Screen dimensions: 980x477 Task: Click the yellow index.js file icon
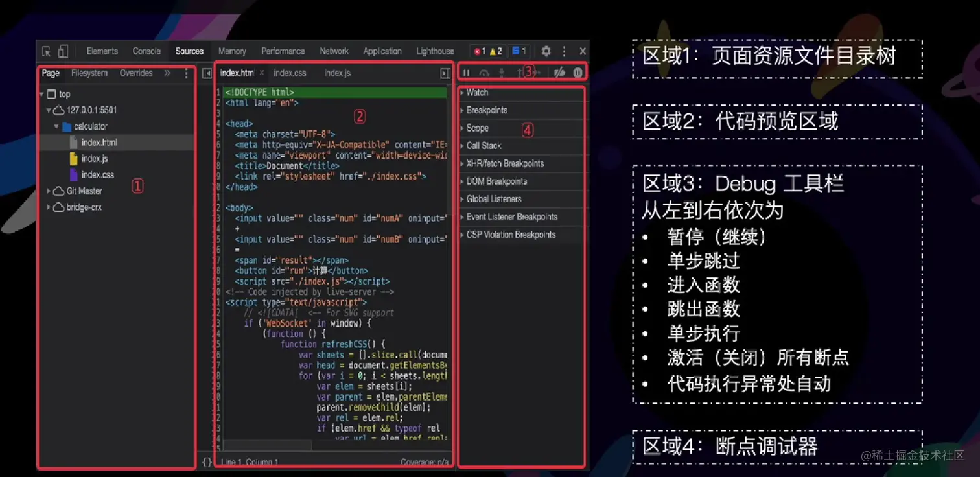(x=74, y=159)
